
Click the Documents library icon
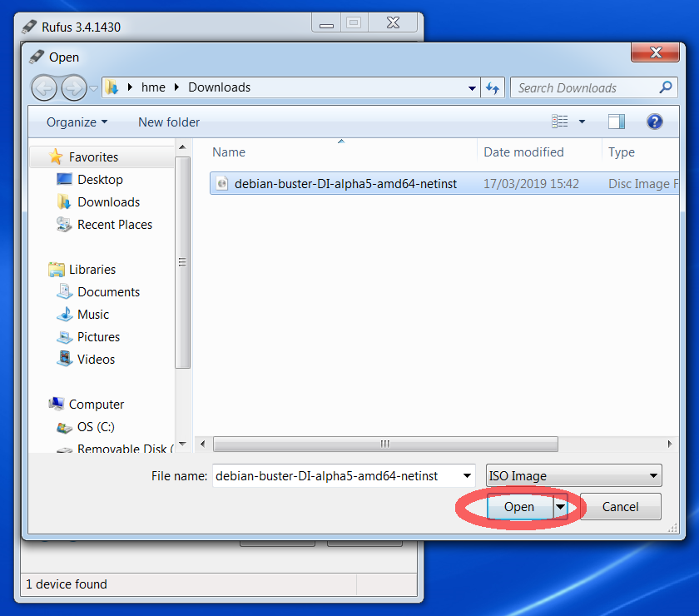(x=65, y=291)
